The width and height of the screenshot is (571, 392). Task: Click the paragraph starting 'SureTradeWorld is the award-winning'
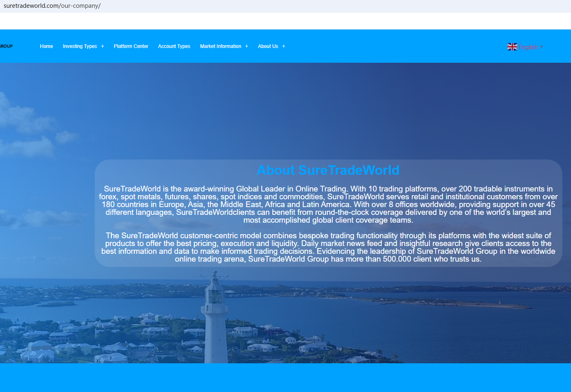coord(328,205)
